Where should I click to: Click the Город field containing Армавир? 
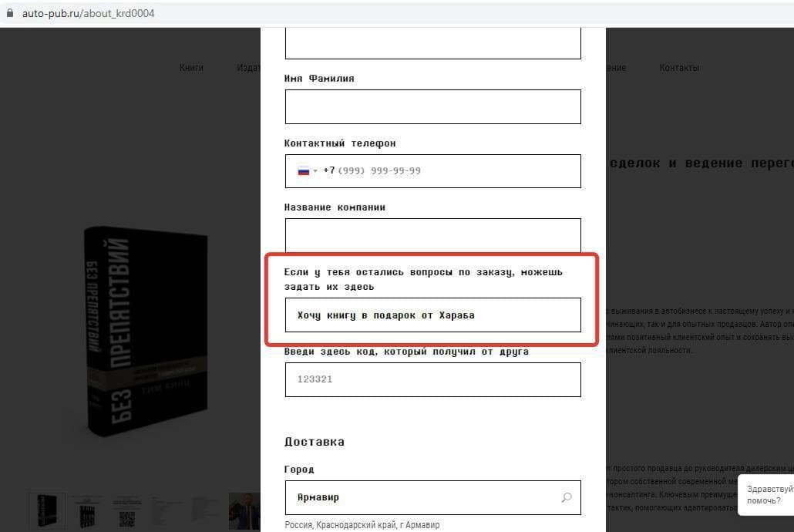433,497
